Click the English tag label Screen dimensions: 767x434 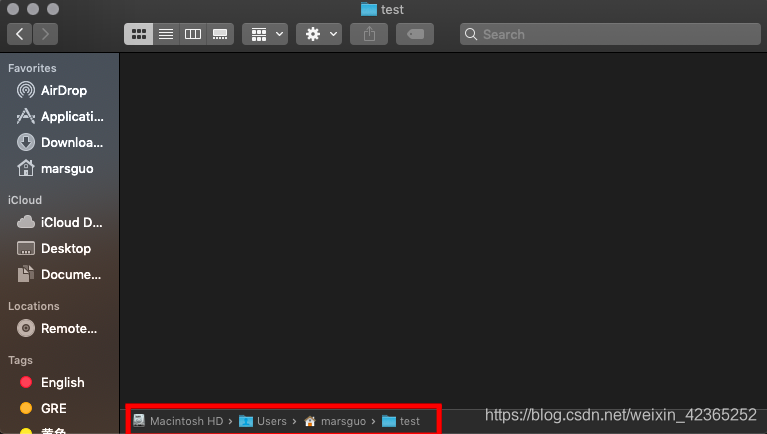[63, 383]
